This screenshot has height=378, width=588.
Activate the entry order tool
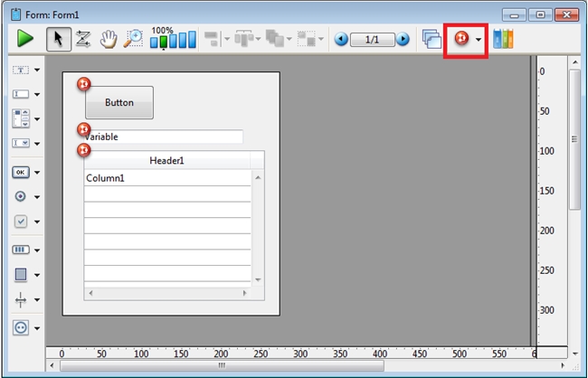pos(83,39)
